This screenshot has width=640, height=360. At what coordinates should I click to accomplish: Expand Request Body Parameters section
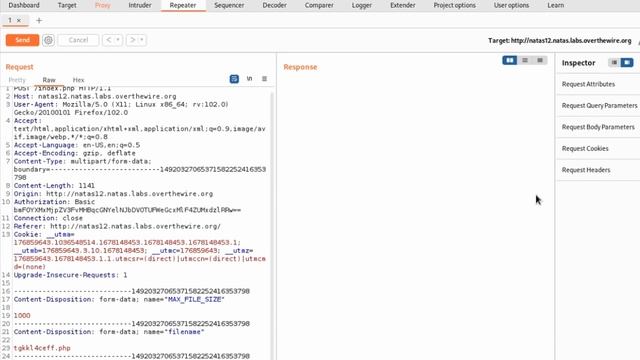tap(598, 127)
